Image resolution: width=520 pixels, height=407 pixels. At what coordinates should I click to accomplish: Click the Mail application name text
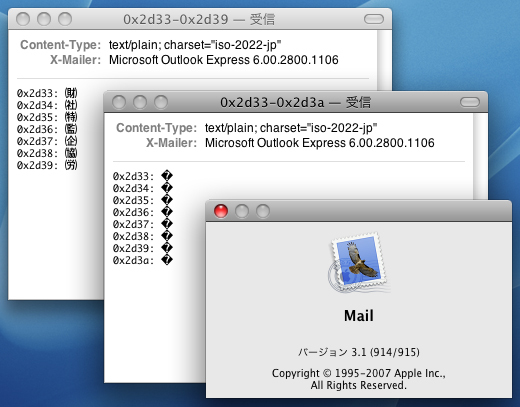(x=359, y=316)
